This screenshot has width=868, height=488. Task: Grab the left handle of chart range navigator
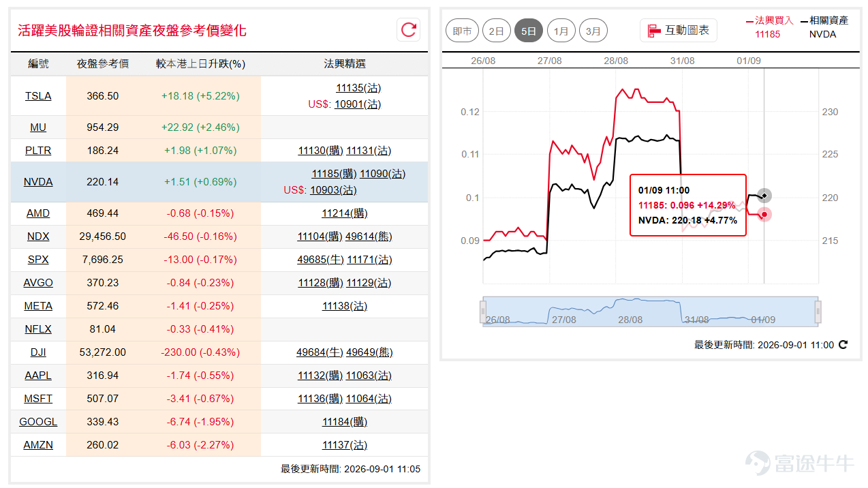click(x=483, y=312)
